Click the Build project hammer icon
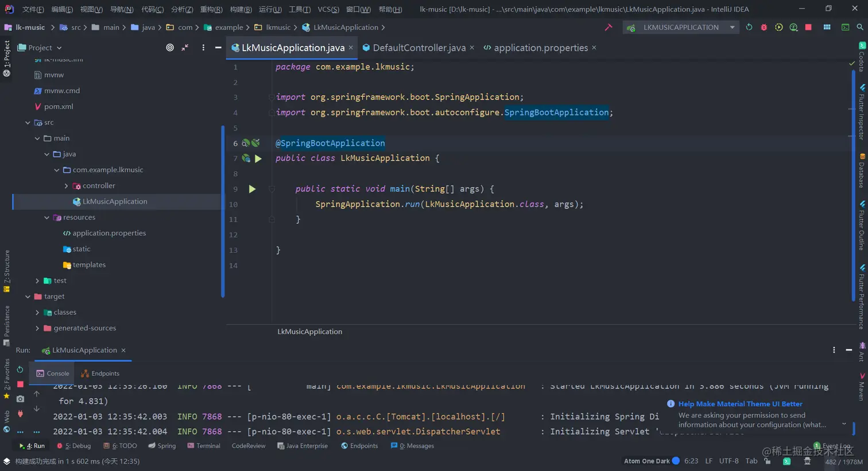 pyautogui.click(x=609, y=27)
